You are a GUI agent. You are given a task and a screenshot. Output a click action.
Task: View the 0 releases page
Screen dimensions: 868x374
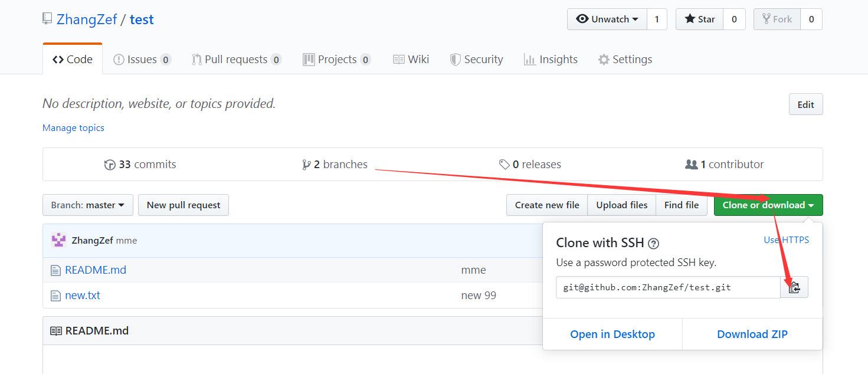pyautogui.click(x=530, y=165)
